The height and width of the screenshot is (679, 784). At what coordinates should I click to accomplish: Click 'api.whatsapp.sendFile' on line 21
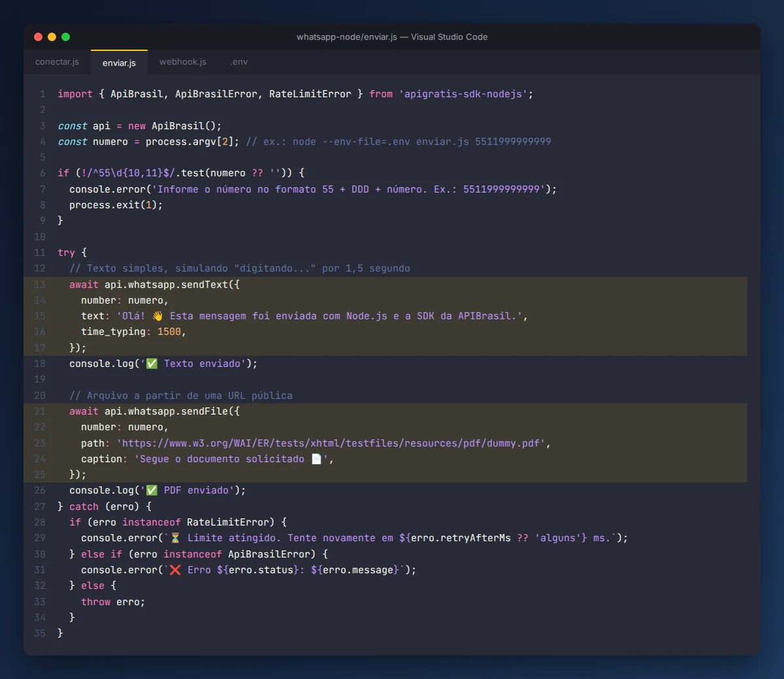pos(167,411)
